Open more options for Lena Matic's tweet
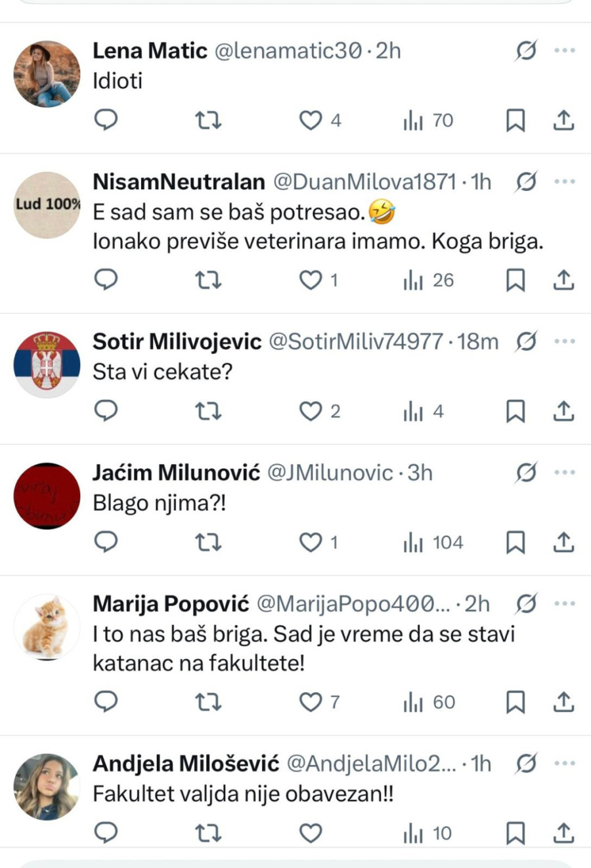The height and width of the screenshot is (868, 591). point(565,51)
